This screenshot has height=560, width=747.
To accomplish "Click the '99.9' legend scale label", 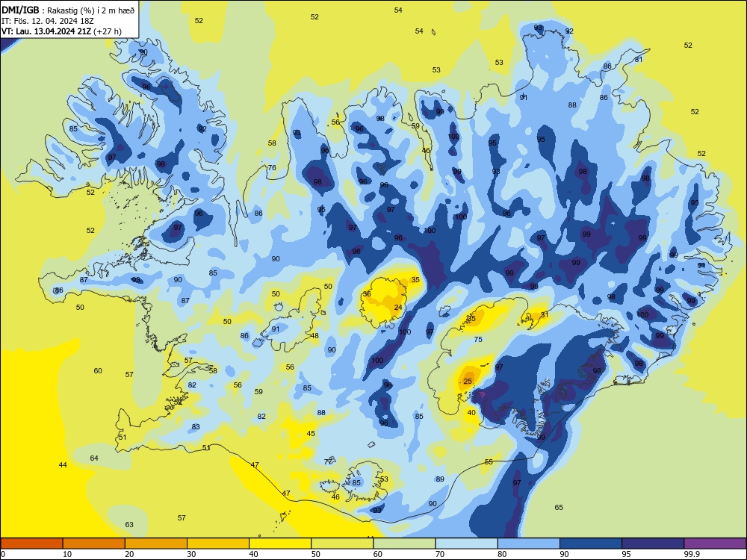I will tap(692, 554).
